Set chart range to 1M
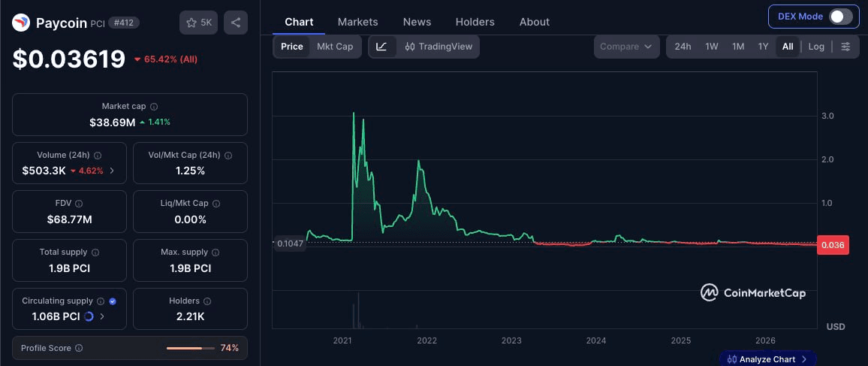The height and width of the screenshot is (366, 868). click(x=738, y=47)
